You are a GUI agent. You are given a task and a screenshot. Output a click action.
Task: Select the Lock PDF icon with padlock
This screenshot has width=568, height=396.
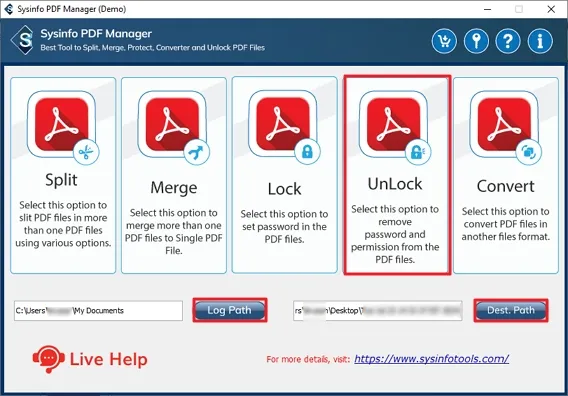coord(284,127)
